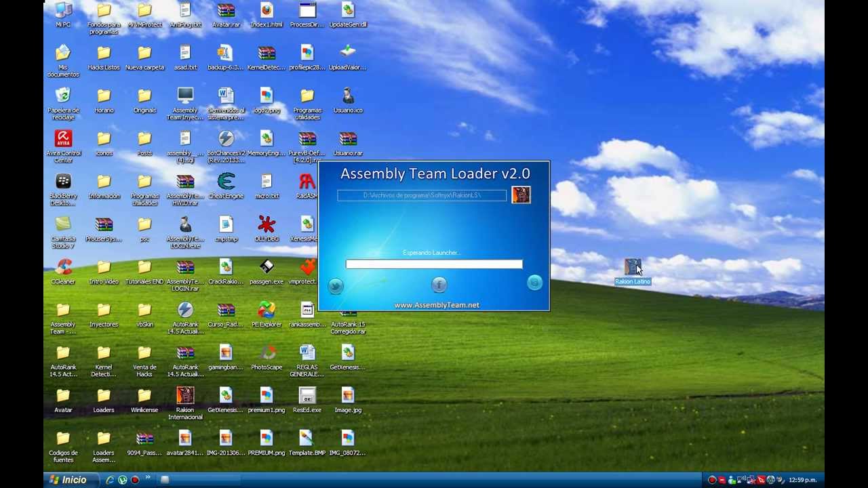868x488 pixels.
Task: Click the game path field in the loader
Action: pyautogui.click(x=422, y=195)
